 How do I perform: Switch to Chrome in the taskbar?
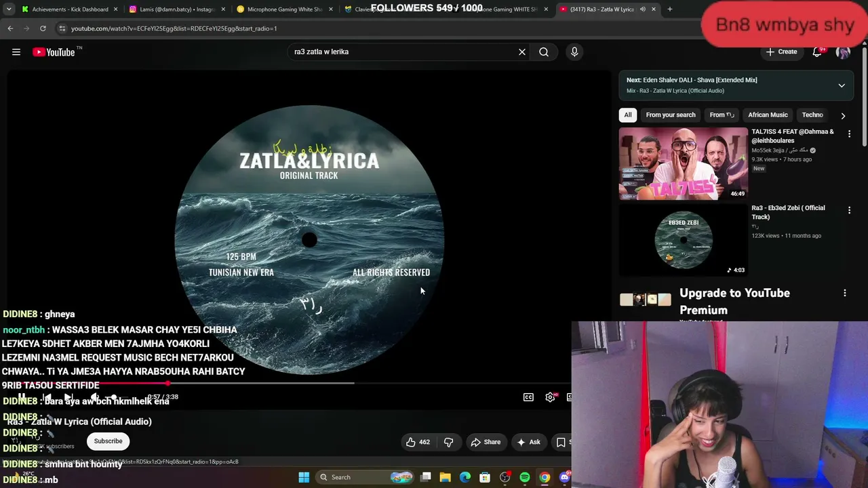(545, 477)
